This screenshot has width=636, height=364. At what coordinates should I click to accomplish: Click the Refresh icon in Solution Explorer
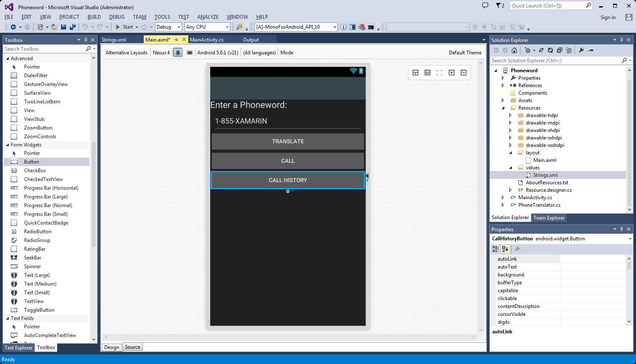coord(550,50)
